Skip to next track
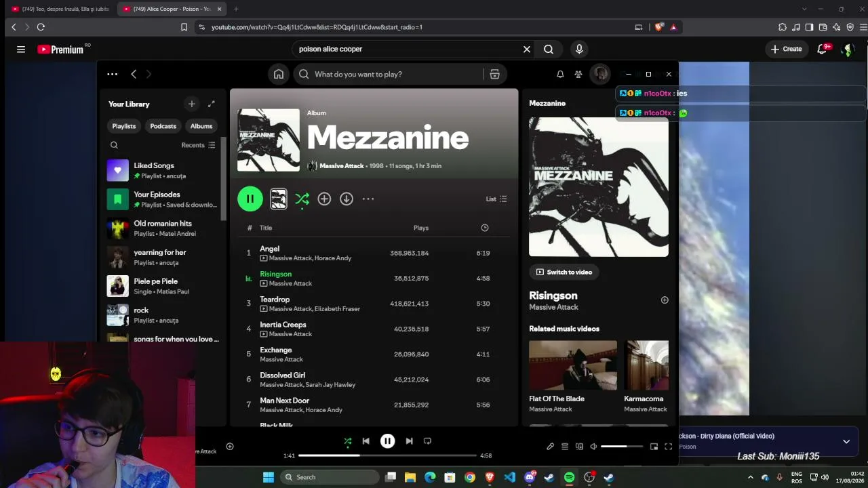 coord(409,441)
